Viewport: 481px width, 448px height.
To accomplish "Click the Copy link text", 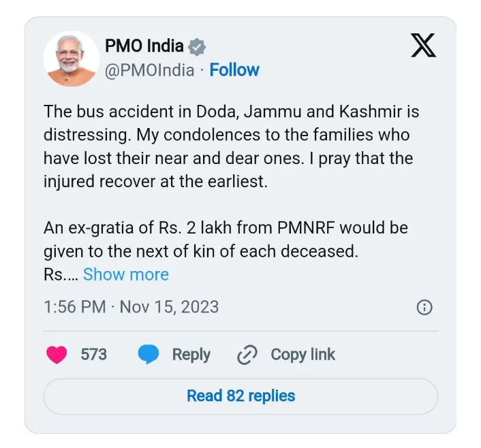I will click(302, 355).
